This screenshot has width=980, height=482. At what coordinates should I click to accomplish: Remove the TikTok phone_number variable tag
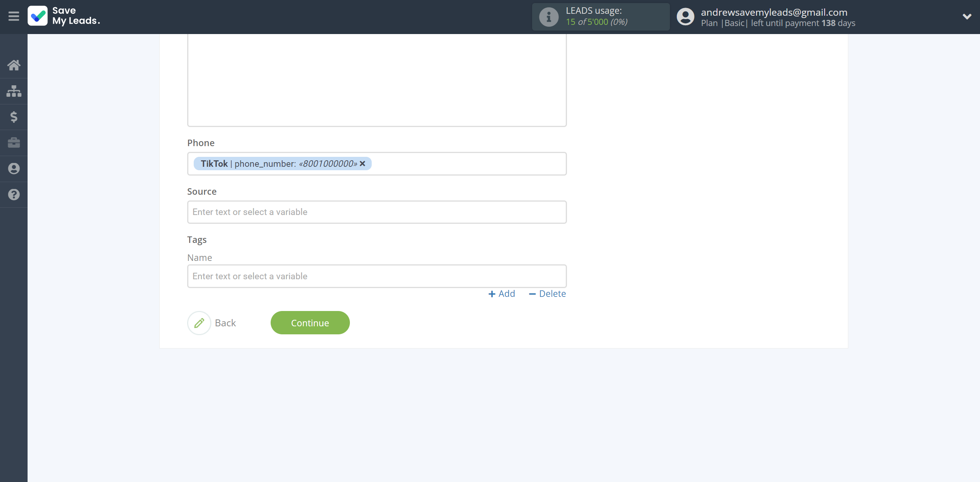tap(363, 164)
